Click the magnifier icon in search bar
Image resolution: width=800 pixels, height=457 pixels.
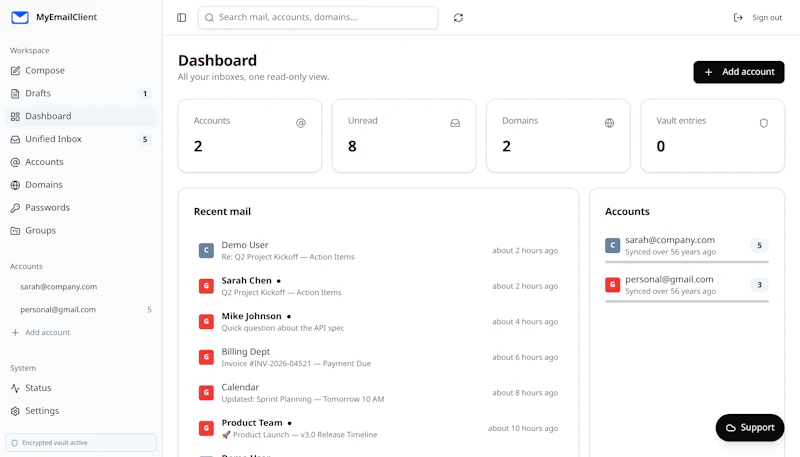coord(209,17)
